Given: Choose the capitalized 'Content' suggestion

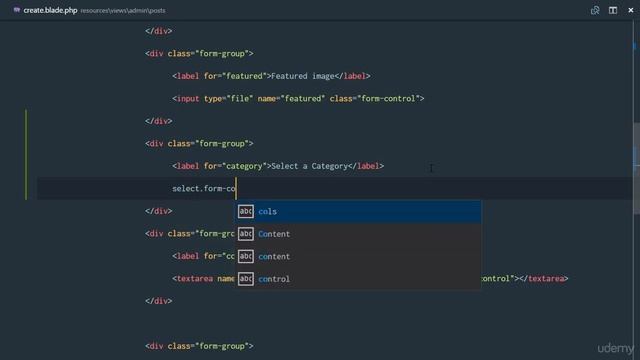Looking at the screenshot, I should (358, 234).
